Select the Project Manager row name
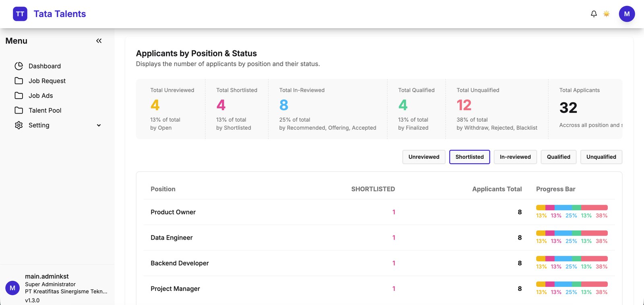The height and width of the screenshot is (305, 644). pyautogui.click(x=175, y=288)
